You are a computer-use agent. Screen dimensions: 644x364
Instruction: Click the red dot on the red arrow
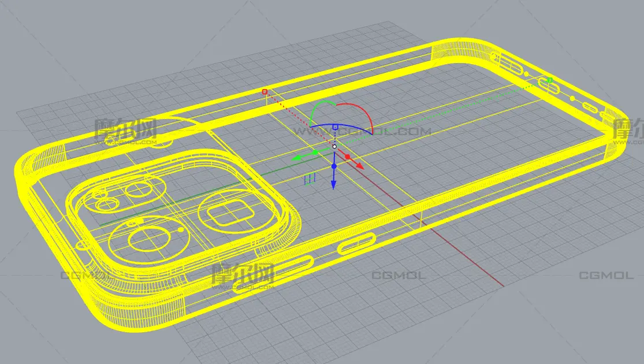tap(348, 157)
